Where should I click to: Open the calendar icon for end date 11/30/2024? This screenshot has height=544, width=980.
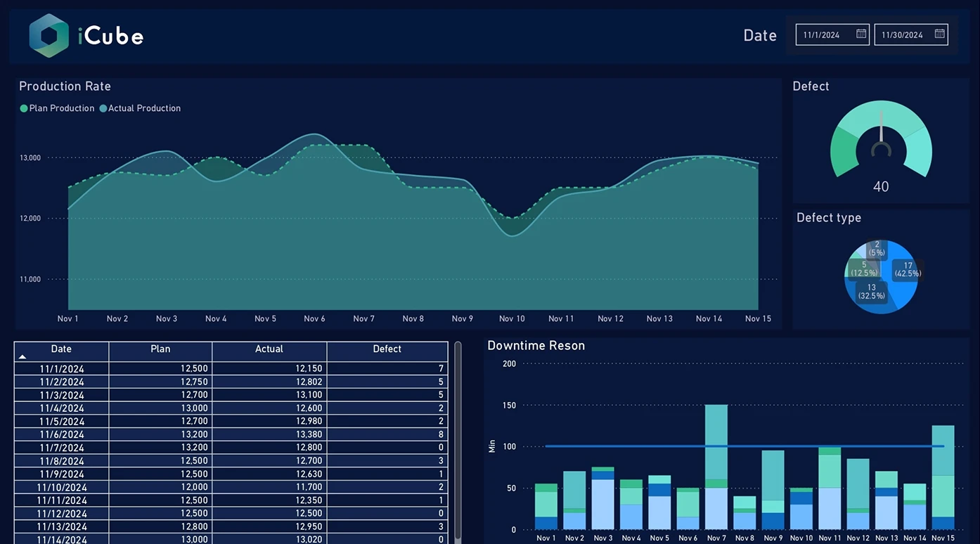pyautogui.click(x=939, y=34)
